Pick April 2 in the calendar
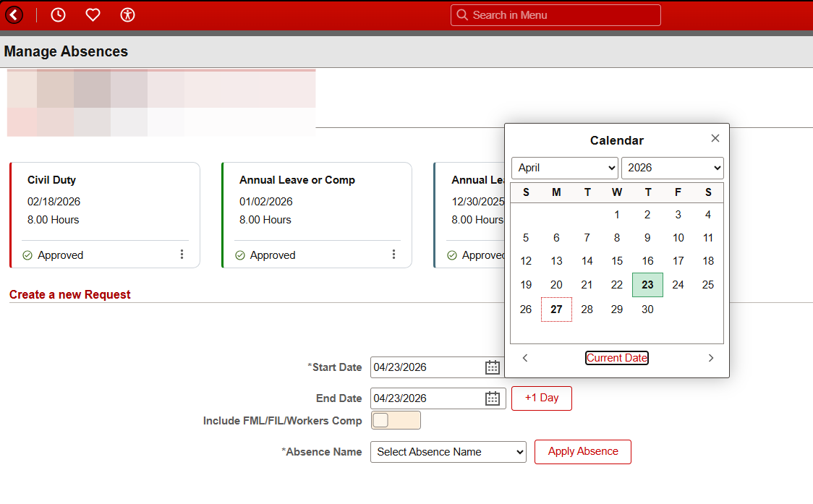This screenshot has width=813, height=504. pos(647,215)
